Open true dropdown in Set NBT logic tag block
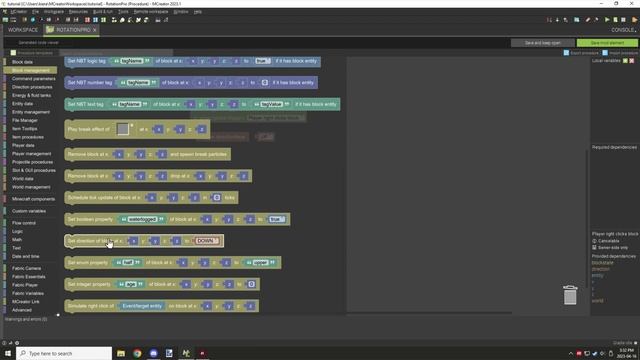Screen dimensions: 640x360 [262, 61]
